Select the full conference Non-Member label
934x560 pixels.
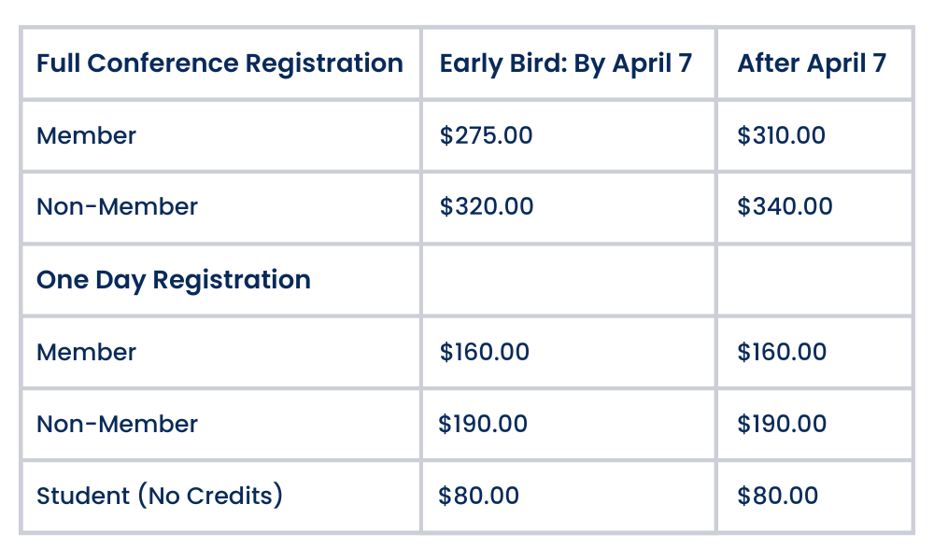(117, 207)
